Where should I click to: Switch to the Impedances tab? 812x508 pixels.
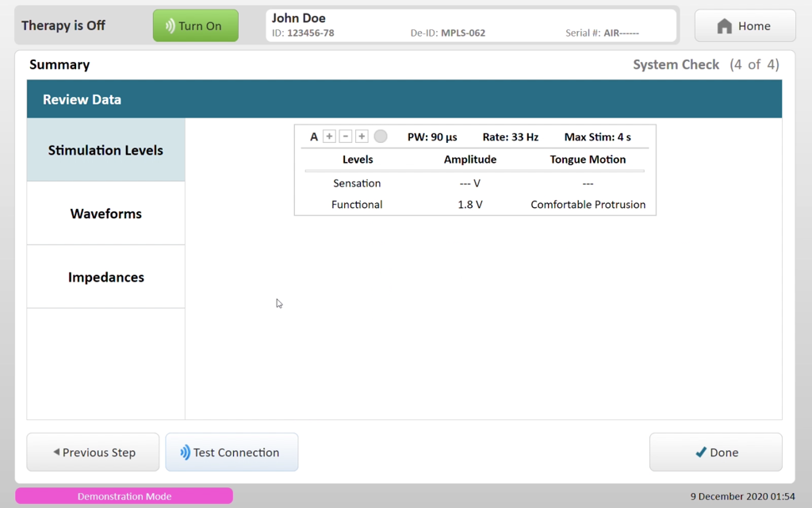105,277
